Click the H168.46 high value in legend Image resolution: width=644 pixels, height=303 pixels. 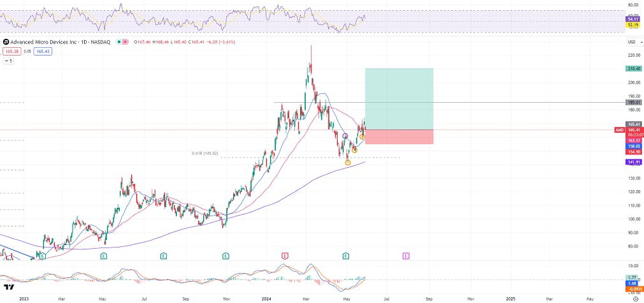coord(161,42)
